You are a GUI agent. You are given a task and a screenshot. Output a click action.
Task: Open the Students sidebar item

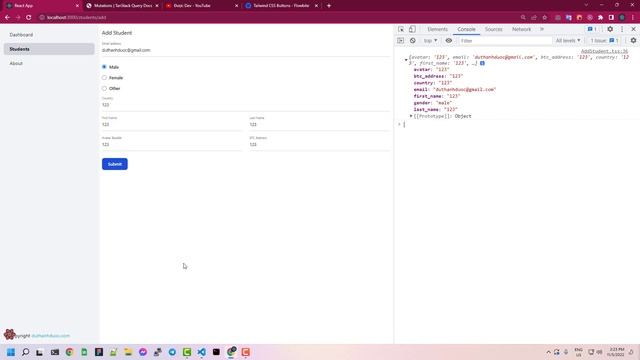click(x=49, y=49)
